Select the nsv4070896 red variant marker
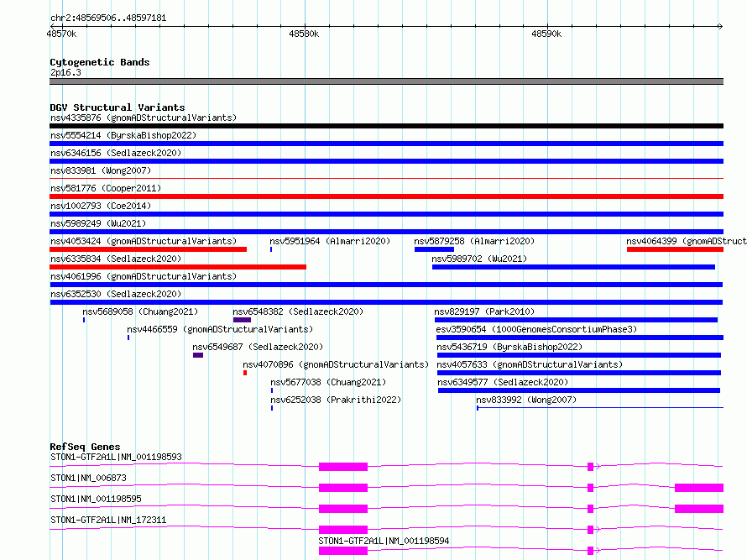Screen dimensions: 747x560 click(245, 373)
